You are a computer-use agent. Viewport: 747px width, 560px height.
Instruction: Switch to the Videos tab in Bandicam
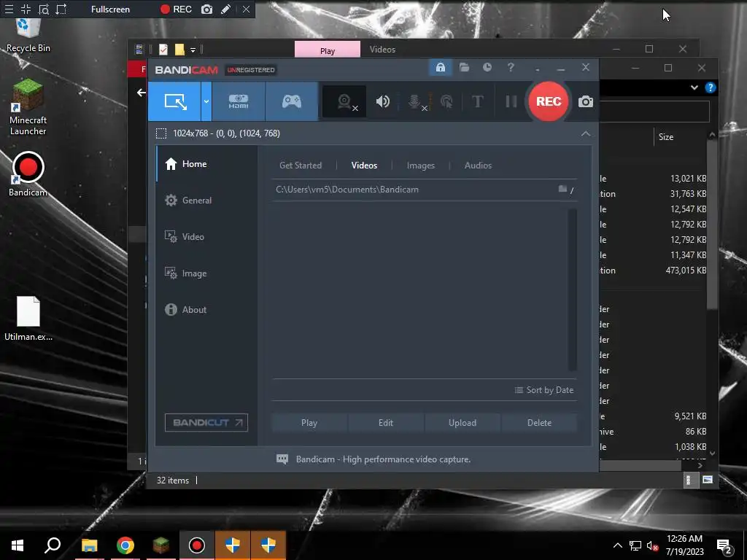coord(364,166)
